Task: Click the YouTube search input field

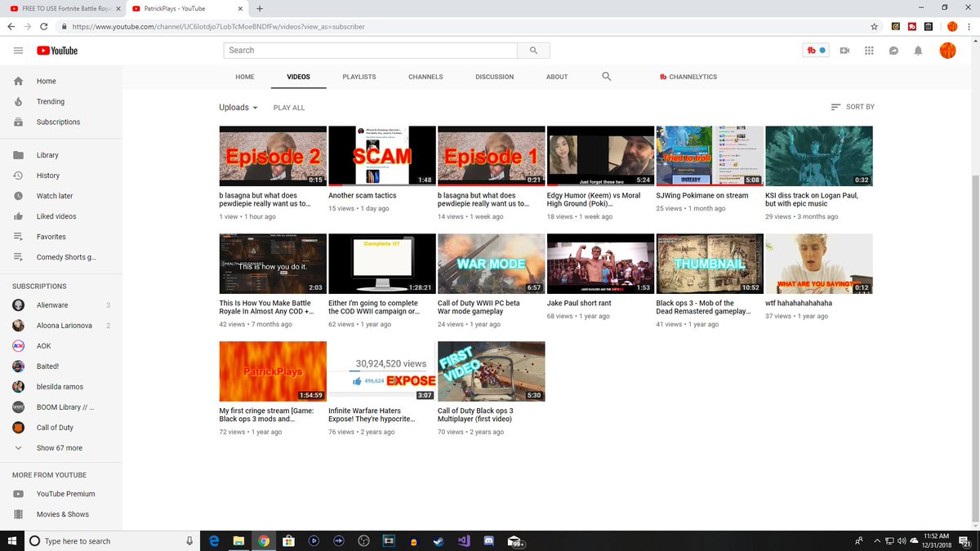Action: pos(370,51)
